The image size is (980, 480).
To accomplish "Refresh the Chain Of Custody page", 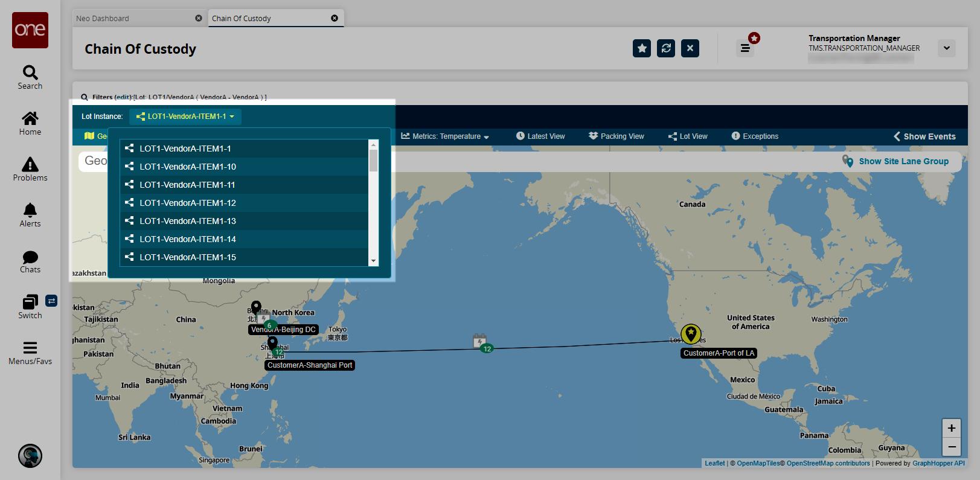I will click(666, 48).
